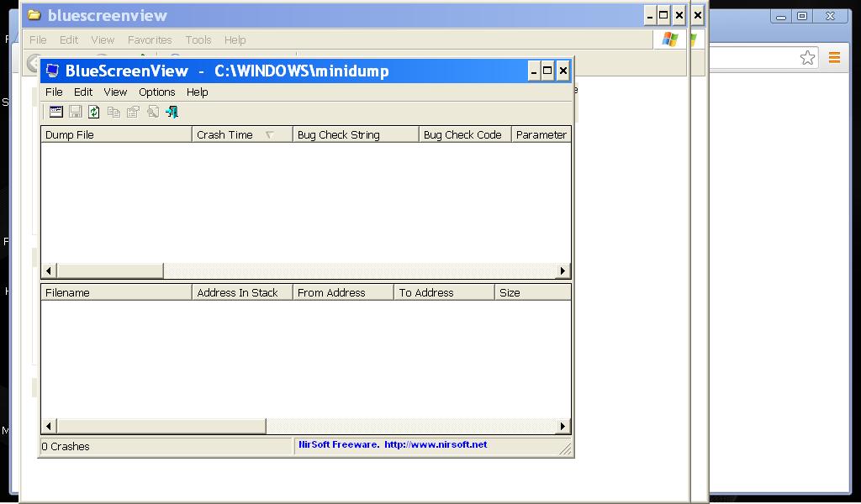Click the BlueScreenView title bar app icon

pyautogui.click(x=52, y=71)
